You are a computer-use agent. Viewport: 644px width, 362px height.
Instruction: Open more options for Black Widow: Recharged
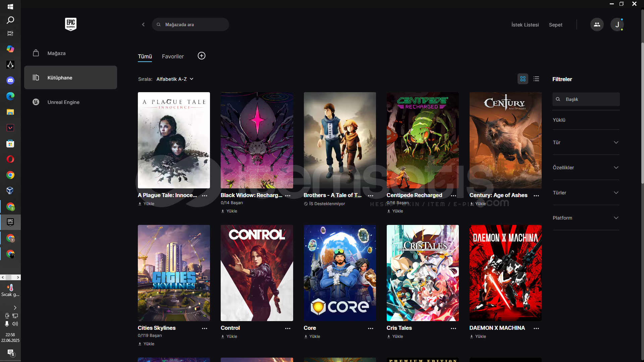click(x=288, y=195)
